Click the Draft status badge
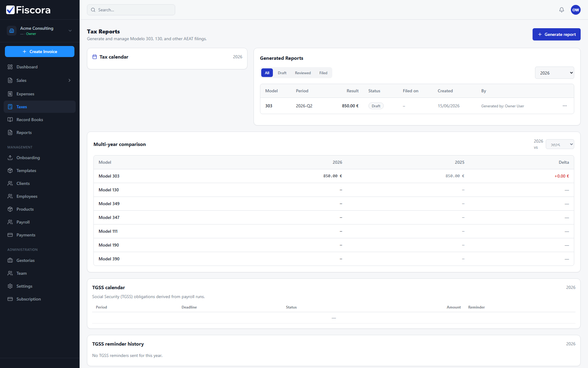The image size is (588, 368). coord(376,106)
